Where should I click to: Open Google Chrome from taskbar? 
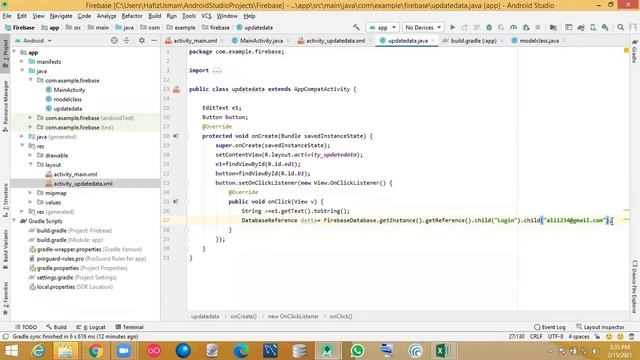tap(96, 351)
